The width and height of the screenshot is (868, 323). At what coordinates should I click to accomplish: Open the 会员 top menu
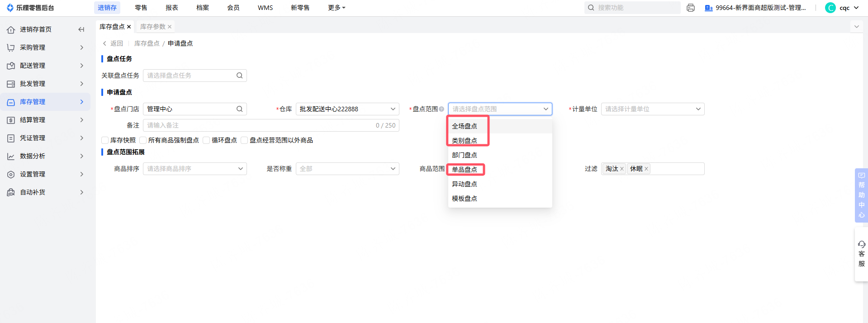pyautogui.click(x=233, y=8)
